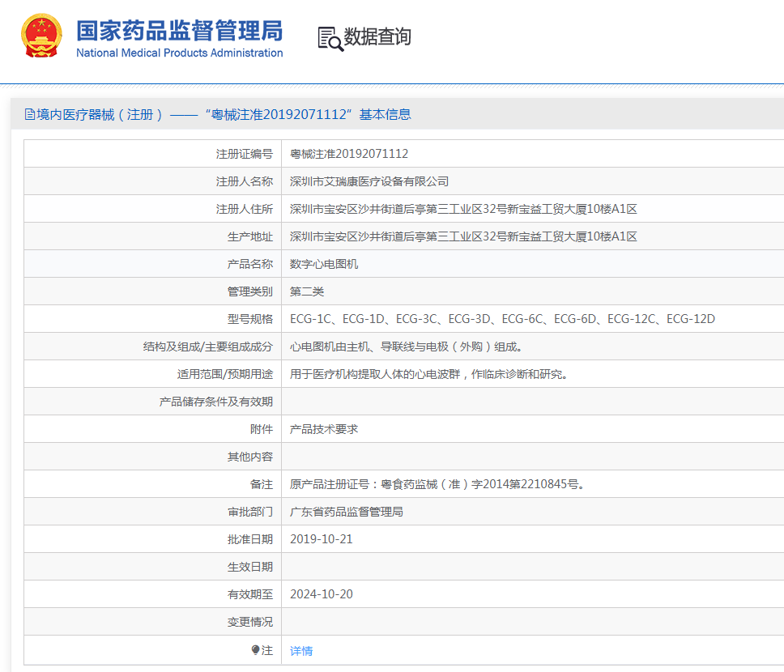Click the 数据查询 header text

(x=377, y=36)
